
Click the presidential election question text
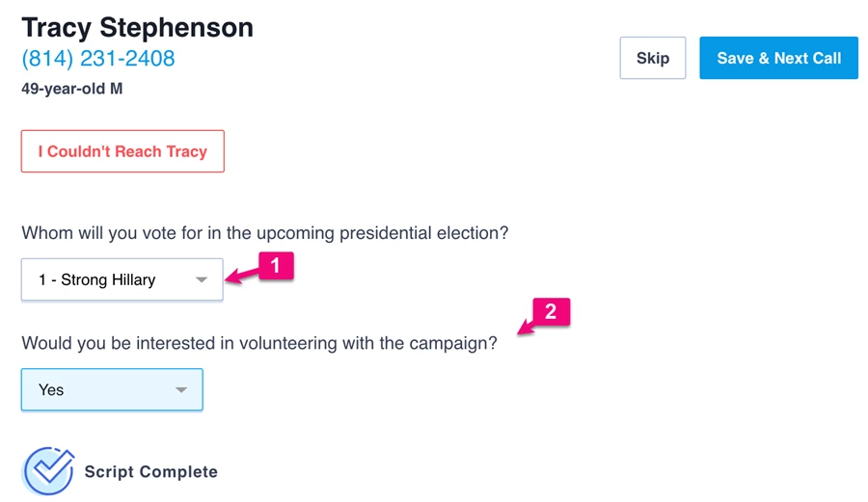(x=265, y=233)
